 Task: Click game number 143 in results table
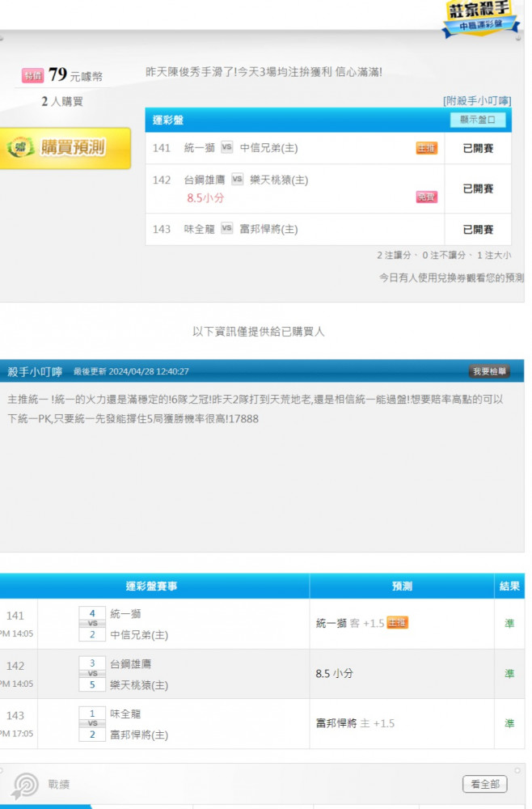point(15,716)
